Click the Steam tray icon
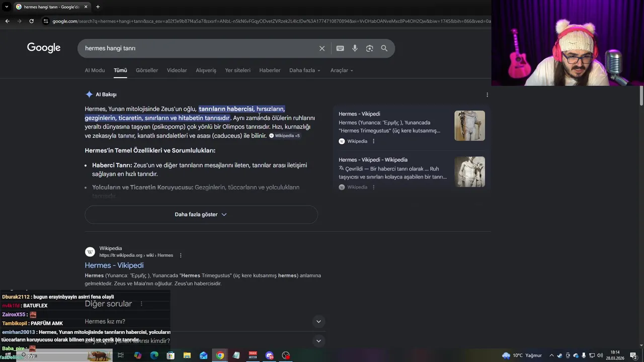The width and height of the screenshot is (644, 362). click(559, 355)
